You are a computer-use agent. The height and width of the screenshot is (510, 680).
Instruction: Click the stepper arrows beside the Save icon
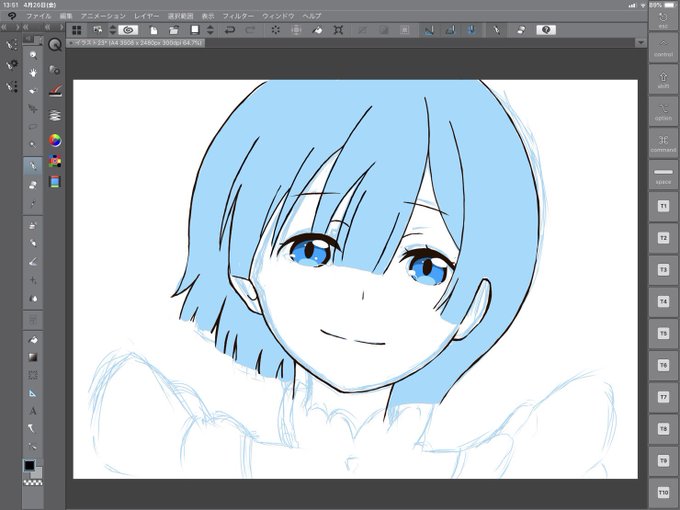pos(210,30)
